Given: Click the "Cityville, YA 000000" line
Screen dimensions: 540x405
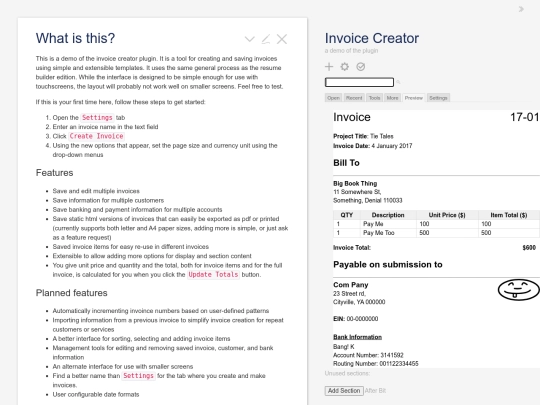Looking at the screenshot, I should point(359,302).
